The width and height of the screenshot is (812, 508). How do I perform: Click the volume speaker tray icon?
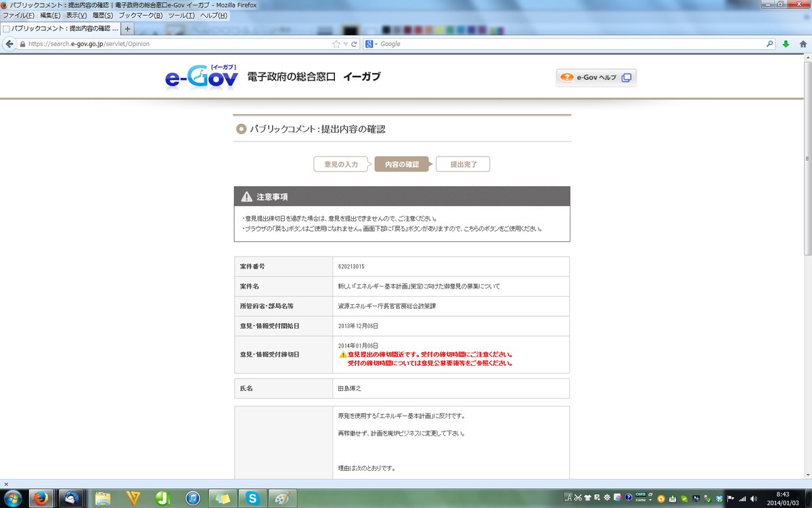click(754, 499)
